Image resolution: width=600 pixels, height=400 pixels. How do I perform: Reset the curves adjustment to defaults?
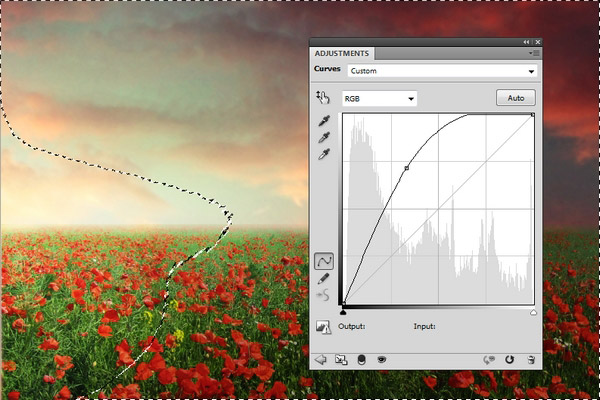coord(509,359)
